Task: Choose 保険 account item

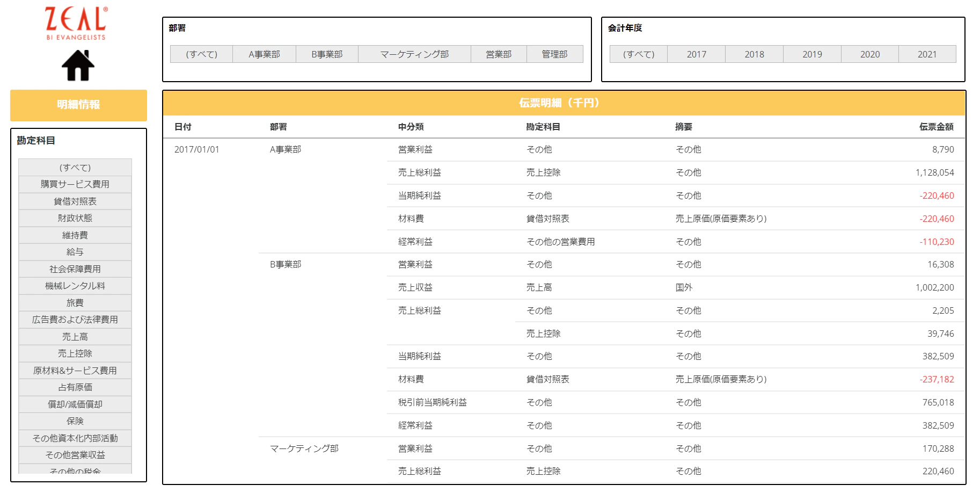Action: pos(75,421)
